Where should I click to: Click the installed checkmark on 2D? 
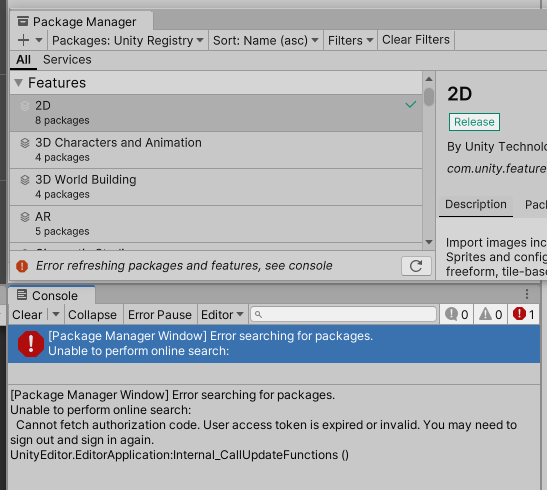(411, 104)
